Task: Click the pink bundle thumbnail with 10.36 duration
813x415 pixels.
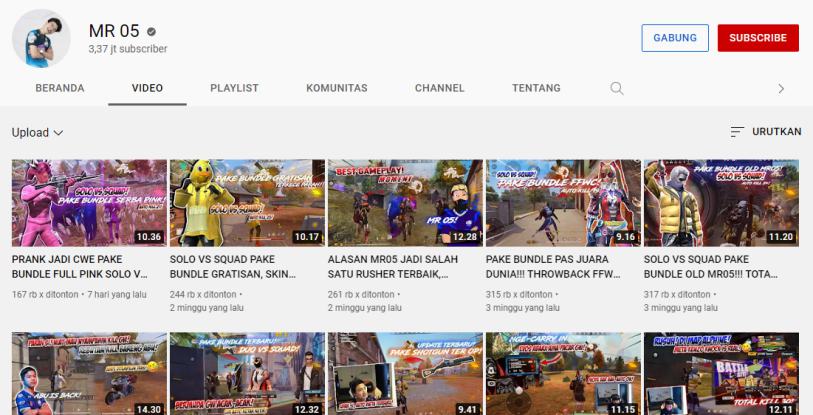Action: coord(89,203)
